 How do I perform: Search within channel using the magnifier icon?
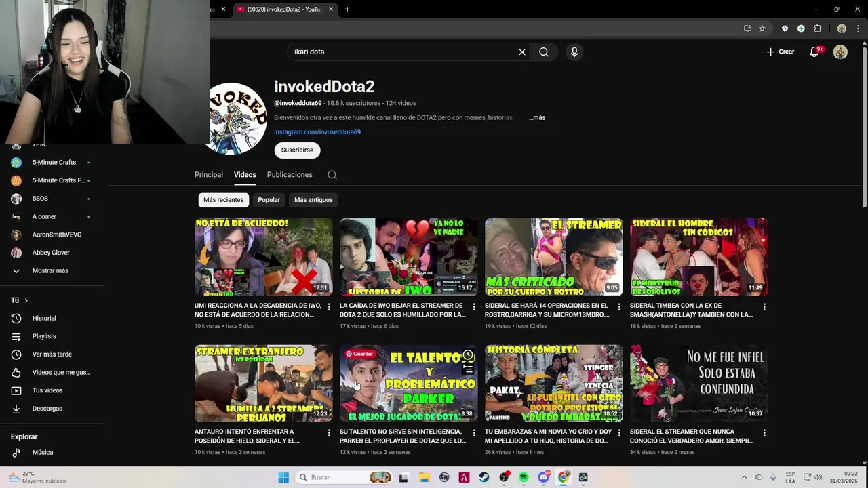pyautogui.click(x=332, y=175)
